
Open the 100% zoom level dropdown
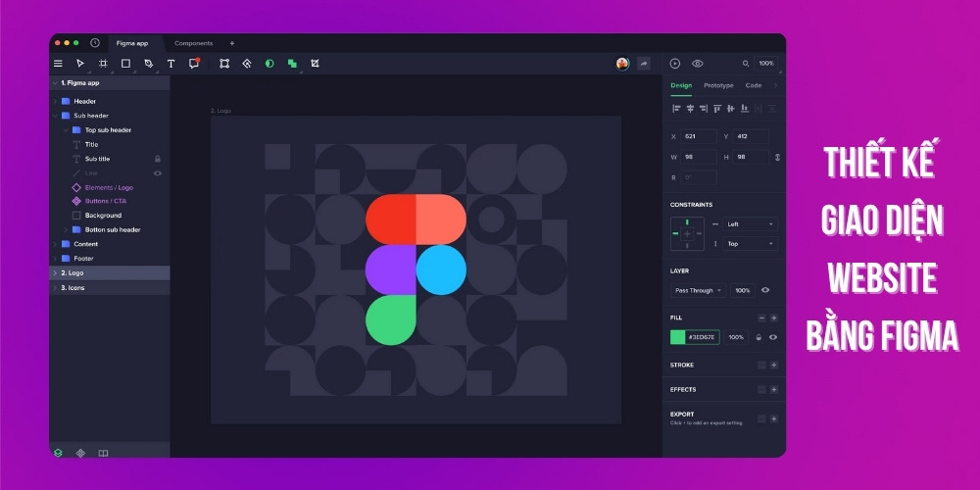click(766, 64)
